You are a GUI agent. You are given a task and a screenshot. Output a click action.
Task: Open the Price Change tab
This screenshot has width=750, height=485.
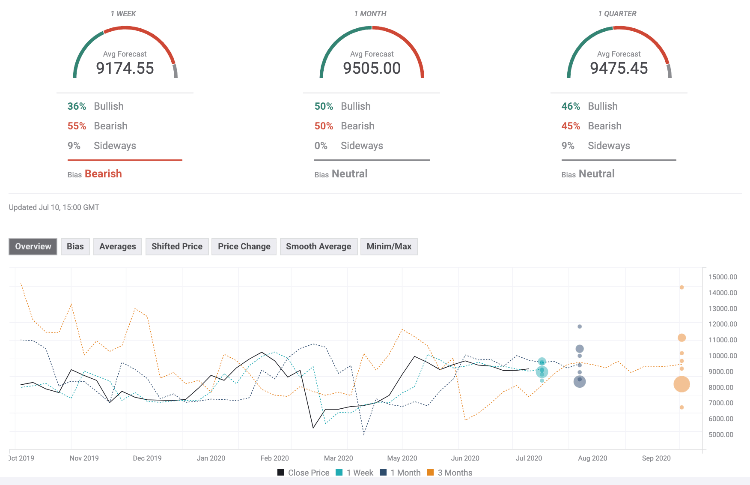[x=244, y=246]
